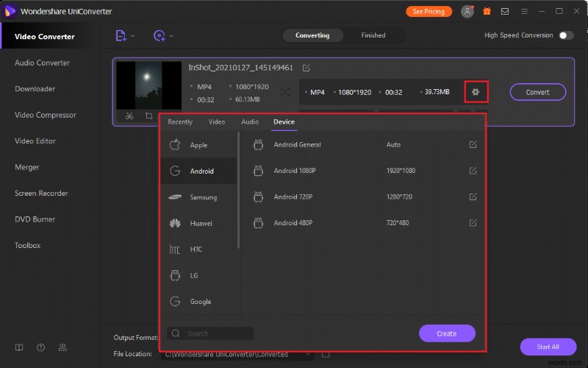Click the crop icon under thumbnail
Viewport: 588px width, 368px height.
[149, 116]
